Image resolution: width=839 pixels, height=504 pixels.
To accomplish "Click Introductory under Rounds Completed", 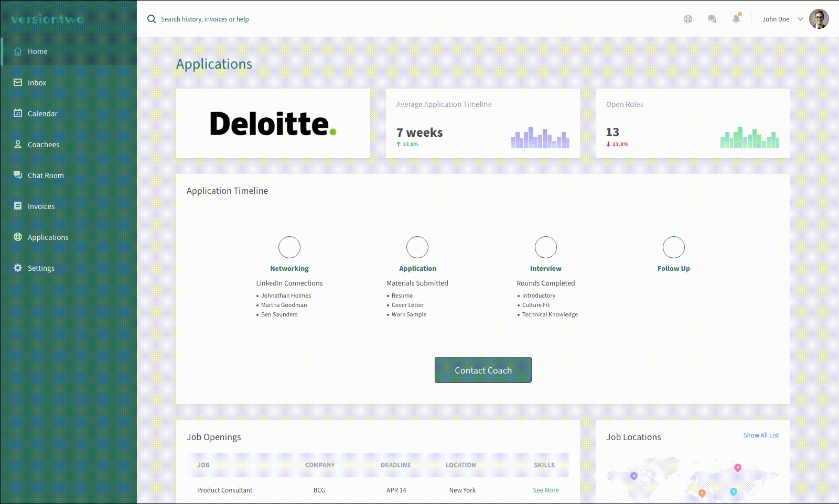I will (539, 295).
